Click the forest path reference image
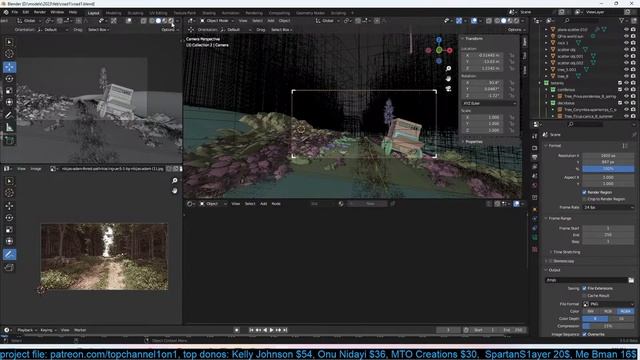The width and height of the screenshot is (640, 360). click(104, 257)
